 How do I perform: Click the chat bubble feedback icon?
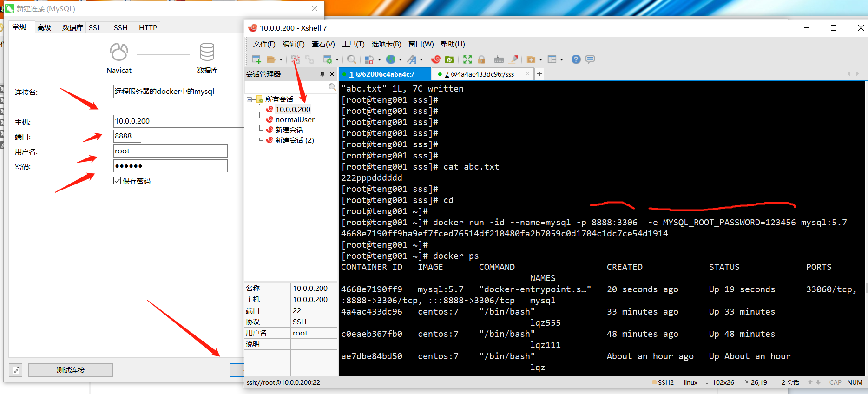tap(590, 59)
